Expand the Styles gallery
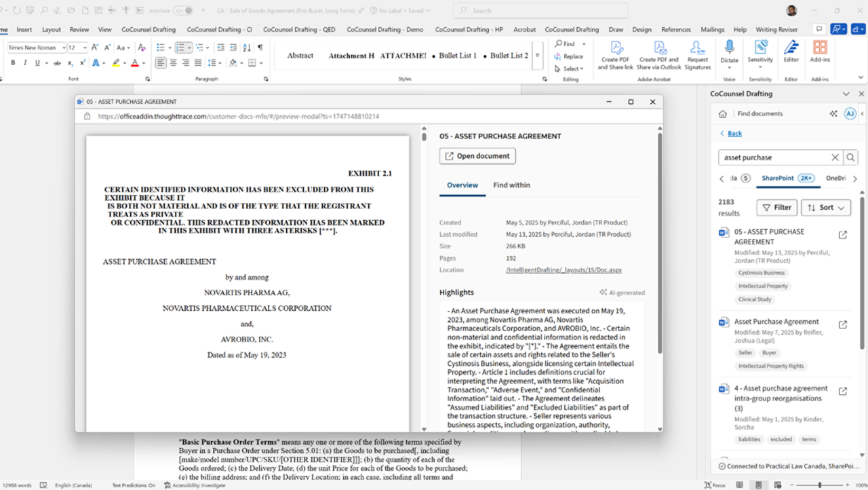The height and width of the screenshot is (490, 868). [538, 56]
